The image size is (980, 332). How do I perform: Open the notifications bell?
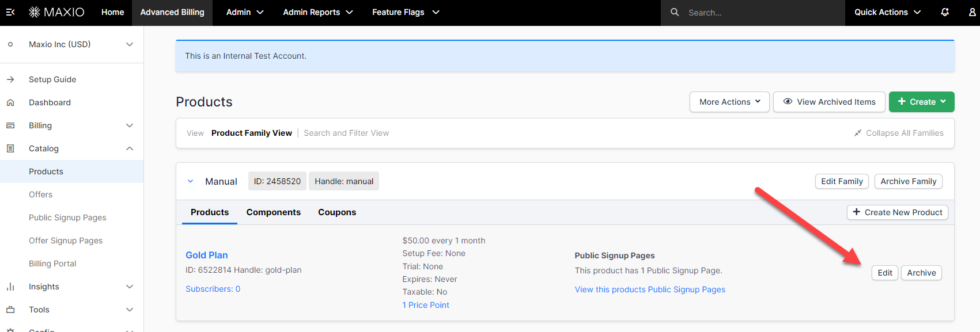tap(945, 12)
